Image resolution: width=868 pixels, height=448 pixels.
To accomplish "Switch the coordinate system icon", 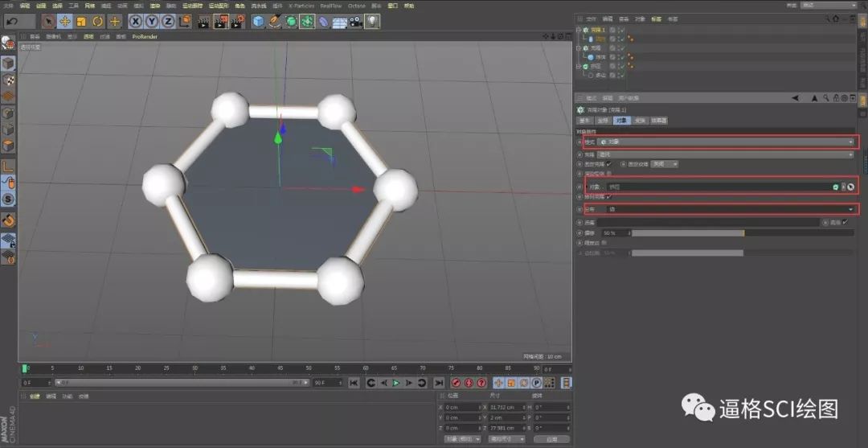I will (x=185, y=21).
